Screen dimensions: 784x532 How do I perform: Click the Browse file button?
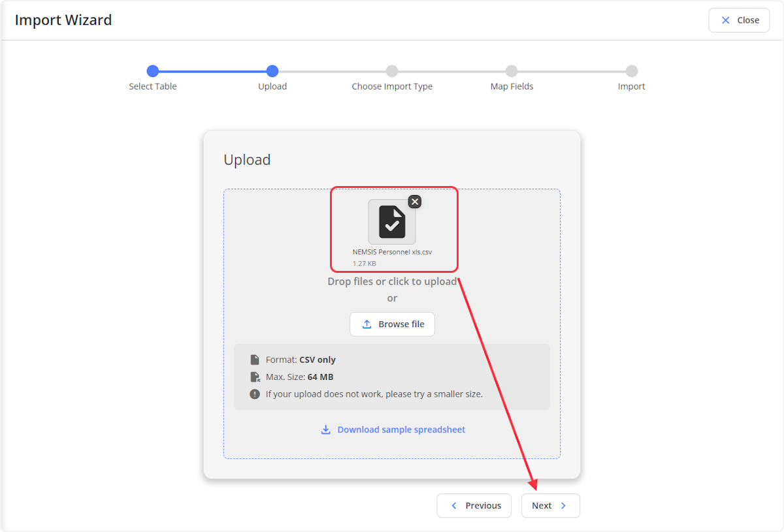coord(392,324)
